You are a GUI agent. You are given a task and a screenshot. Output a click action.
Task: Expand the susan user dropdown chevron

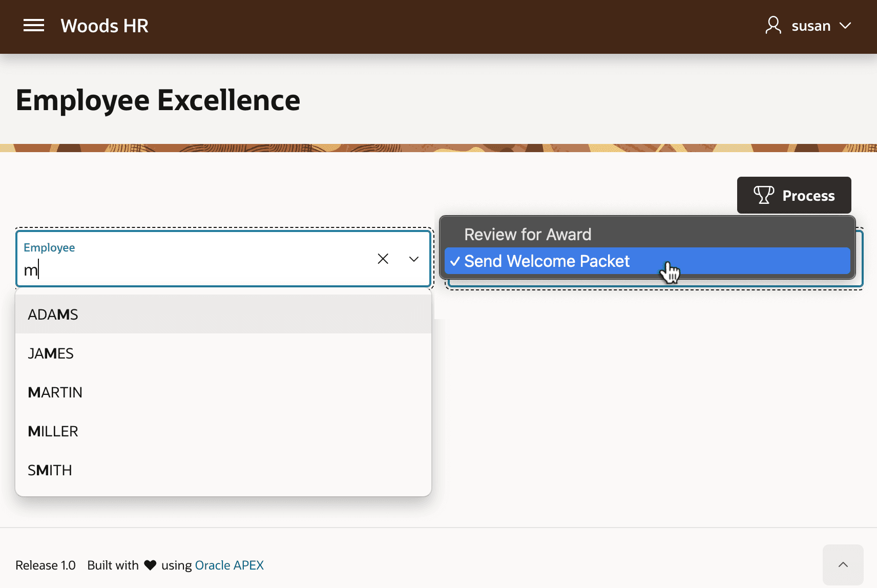[x=845, y=26]
